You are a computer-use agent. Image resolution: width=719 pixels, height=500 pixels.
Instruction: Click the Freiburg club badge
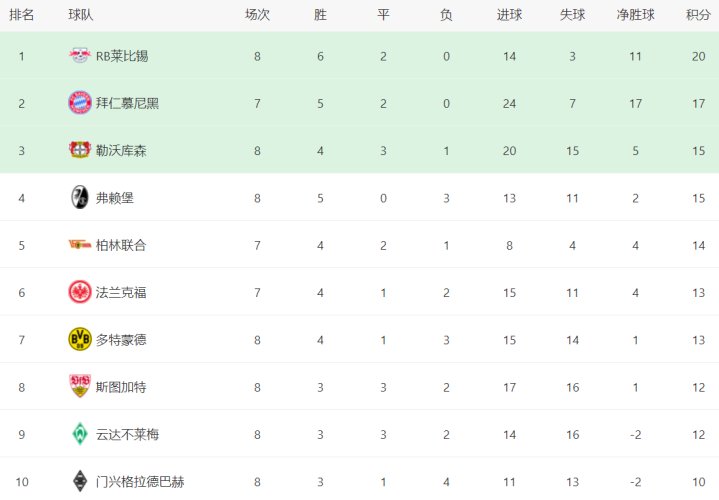80,197
